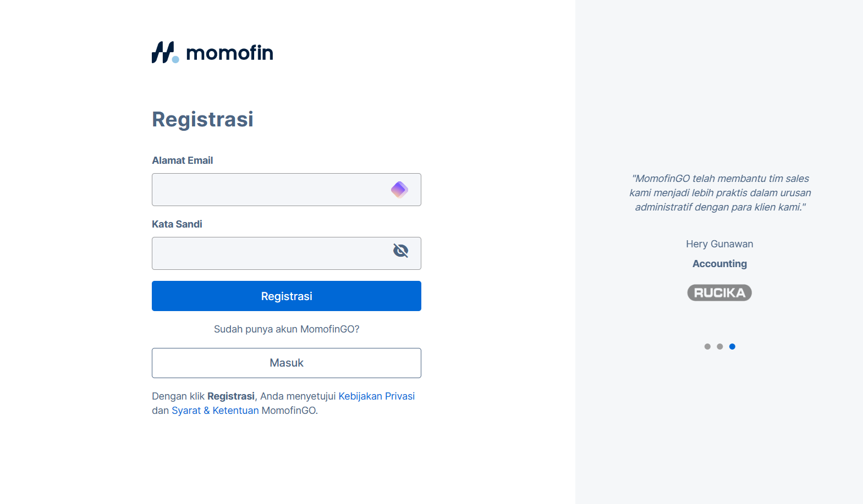Click the MomofinGO testimonial quote text
Screen dimensions: 863x504
tap(720, 193)
